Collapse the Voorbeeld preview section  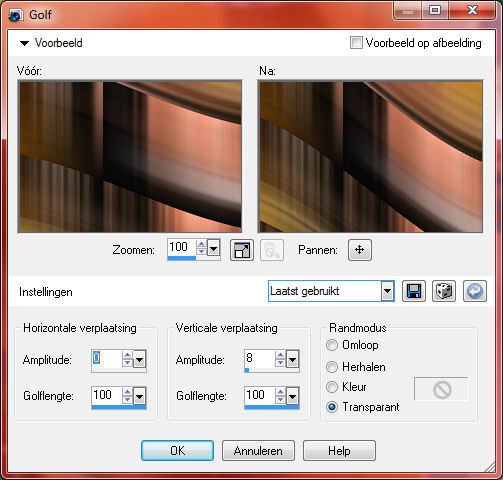[x=24, y=43]
